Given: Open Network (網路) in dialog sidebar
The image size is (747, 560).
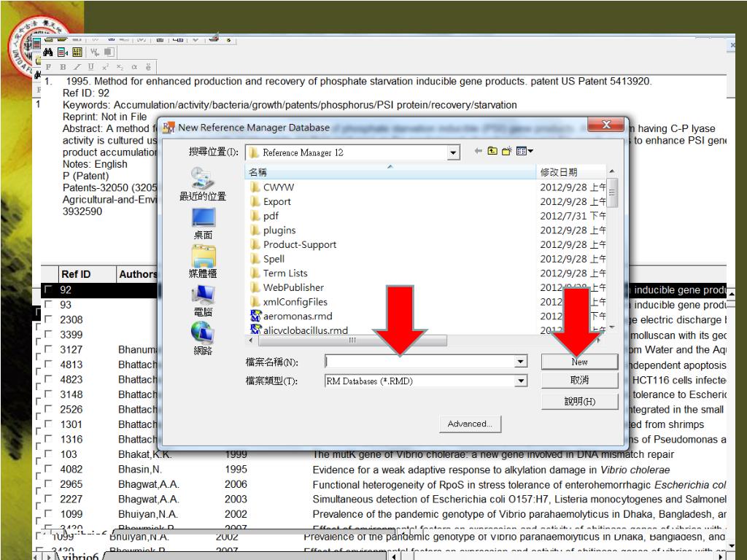Looking at the screenshot, I should 203,338.
